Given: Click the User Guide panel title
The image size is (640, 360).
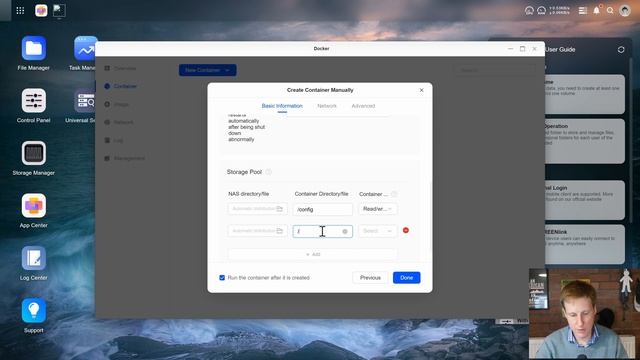Looking at the screenshot, I should click(x=560, y=49).
